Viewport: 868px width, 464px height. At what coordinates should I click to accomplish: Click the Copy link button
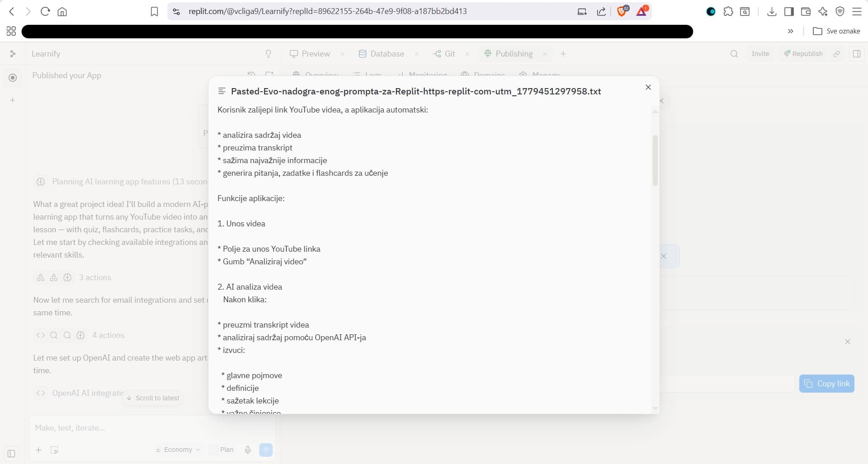click(x=827, y=384)
